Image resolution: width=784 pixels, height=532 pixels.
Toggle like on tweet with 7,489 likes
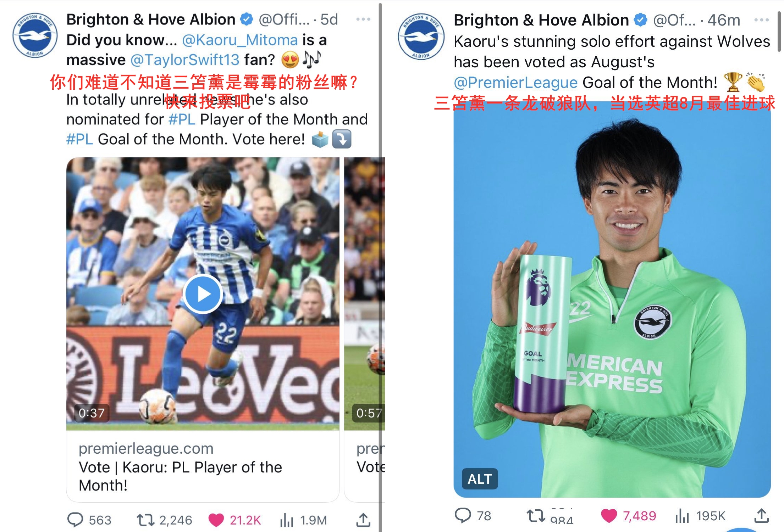point(609,515)
